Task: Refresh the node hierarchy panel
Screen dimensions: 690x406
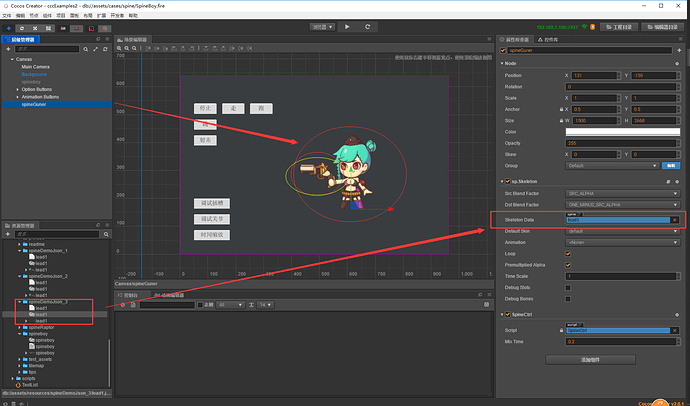Action: (x=105, y=49)
